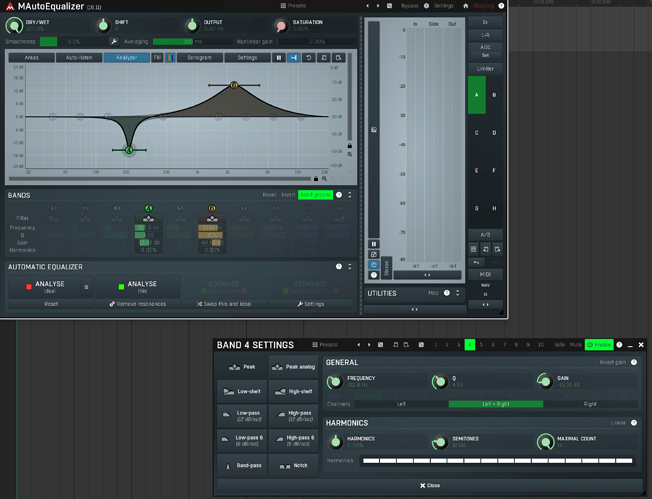Collapse the Bands section
Image resolution: width=652 pixels, height=499 pixels.
tap(349, 195)
